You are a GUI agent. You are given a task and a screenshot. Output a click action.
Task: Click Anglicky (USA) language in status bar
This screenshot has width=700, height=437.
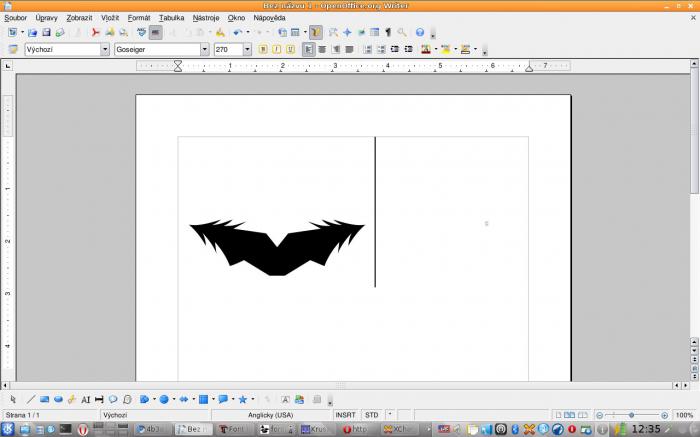click(271, 415)
